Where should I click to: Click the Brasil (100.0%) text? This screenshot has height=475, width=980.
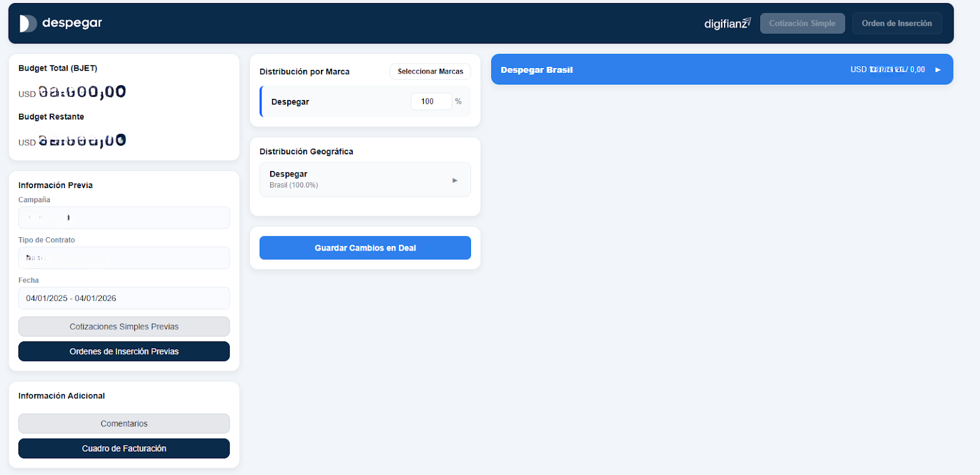pos(294,185)
